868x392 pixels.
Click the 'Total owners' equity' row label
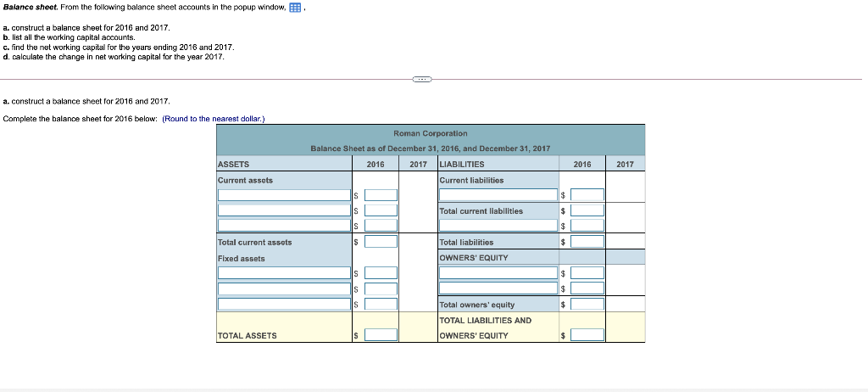coord(476,305)
